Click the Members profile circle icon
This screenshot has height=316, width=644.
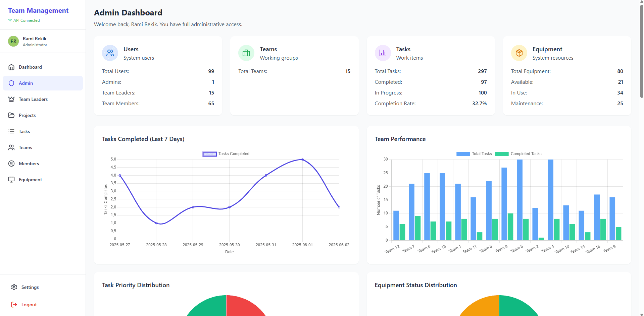tap(11, 164)
